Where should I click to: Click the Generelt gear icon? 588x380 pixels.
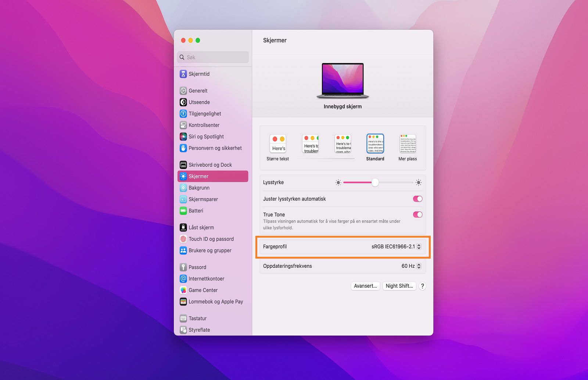click(183, 91)
